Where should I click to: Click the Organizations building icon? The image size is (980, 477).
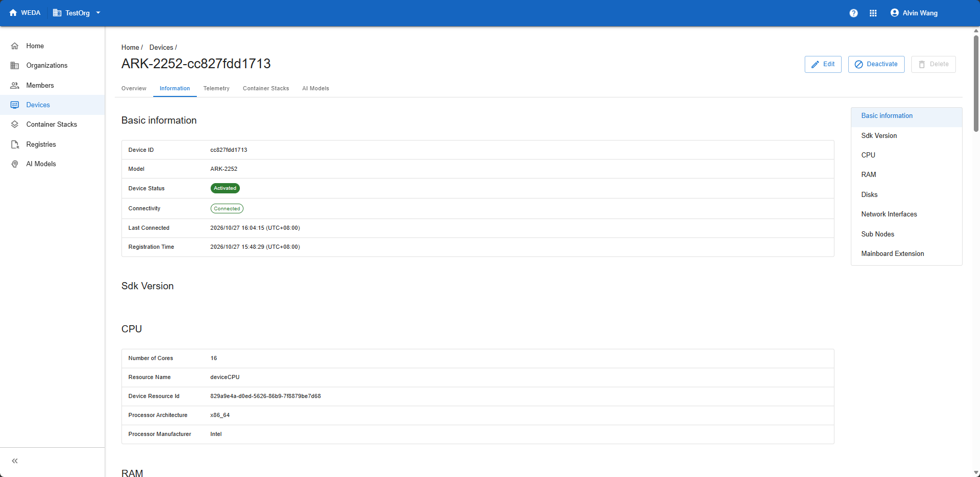point(15,66)
